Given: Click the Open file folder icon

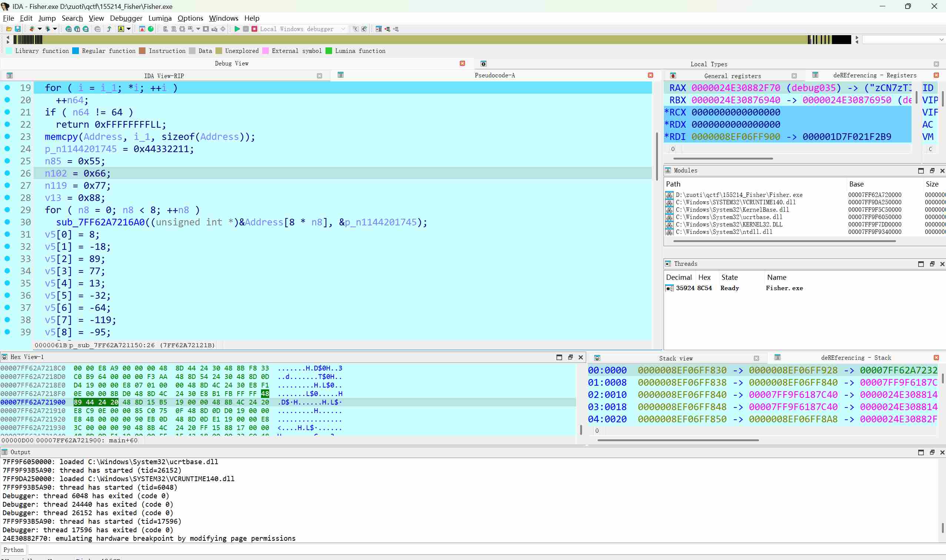Looking at the screenshot, I should 9,29.
